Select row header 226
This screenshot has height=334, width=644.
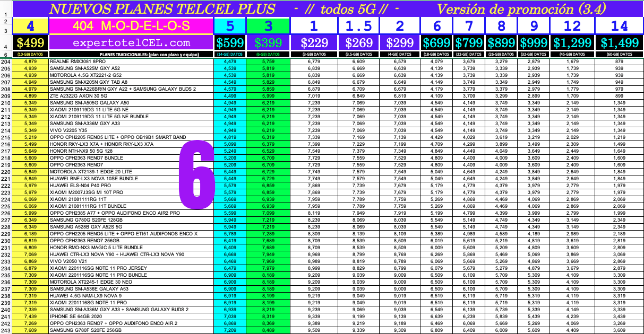point(7,213)
